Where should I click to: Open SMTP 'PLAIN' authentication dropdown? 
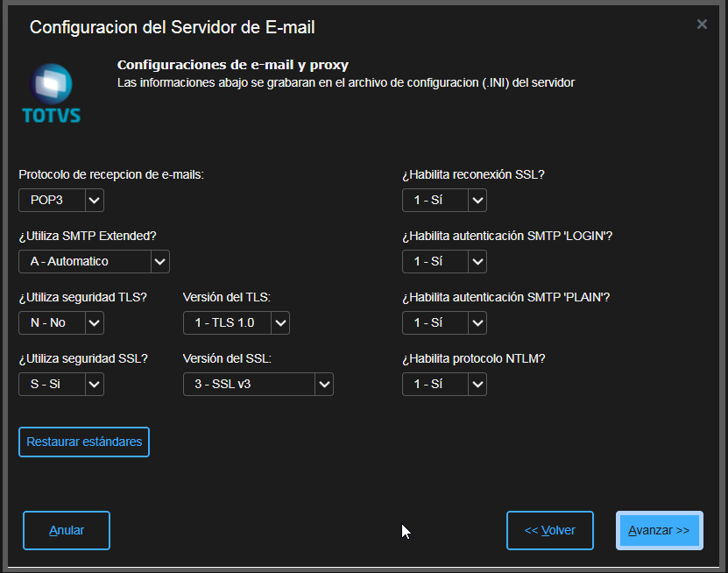click(x=444, y=322)
